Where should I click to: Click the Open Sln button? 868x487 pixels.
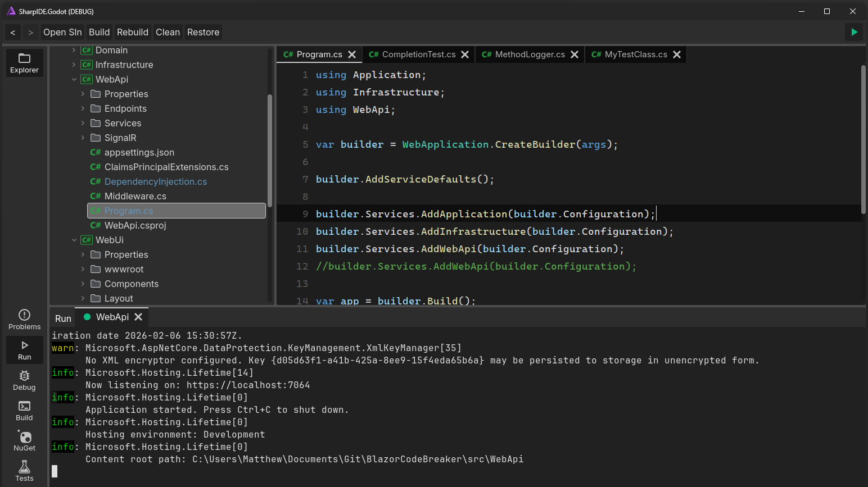coord(62,32)
